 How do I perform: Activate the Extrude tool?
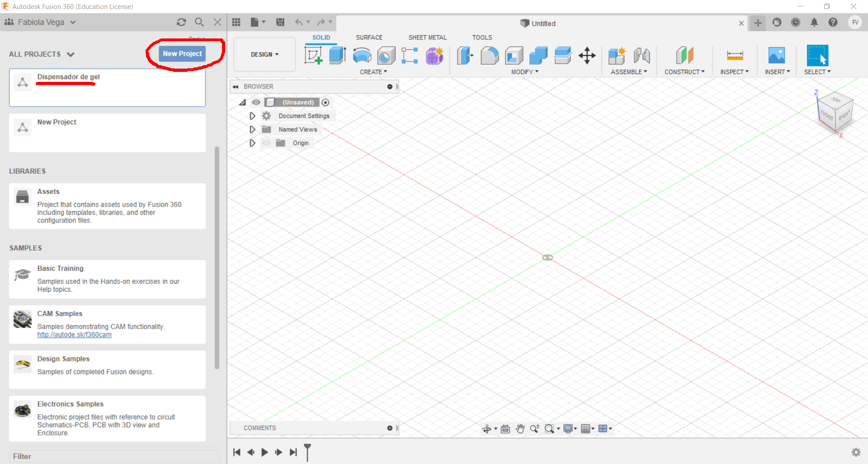pos(337,55)
